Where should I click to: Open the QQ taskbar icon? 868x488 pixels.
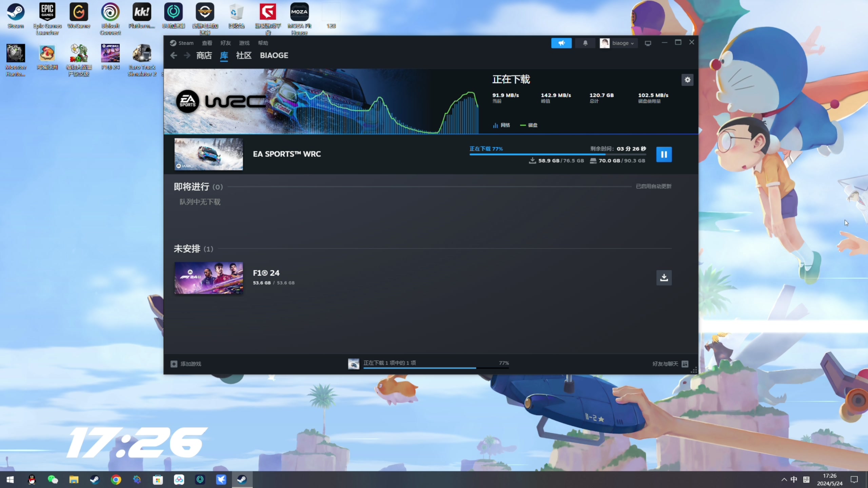32,480
